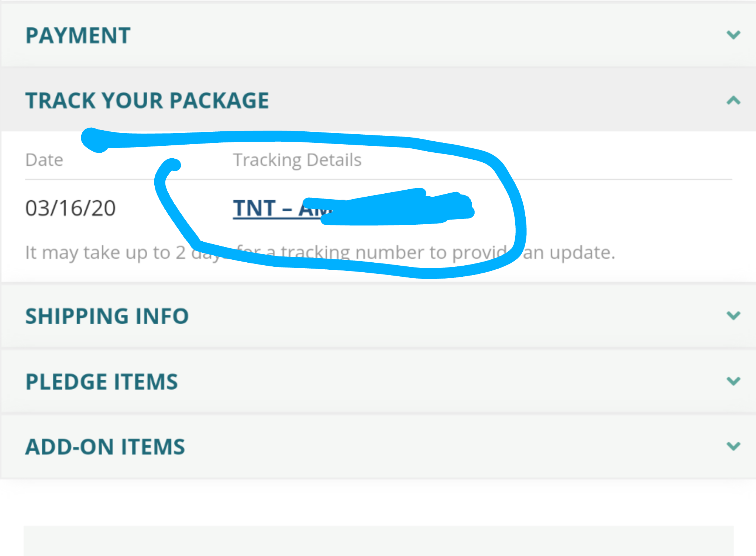The height and width of the screenshot is (556, 756).
Task: Click the Date column header
Action: pos(44,160)
